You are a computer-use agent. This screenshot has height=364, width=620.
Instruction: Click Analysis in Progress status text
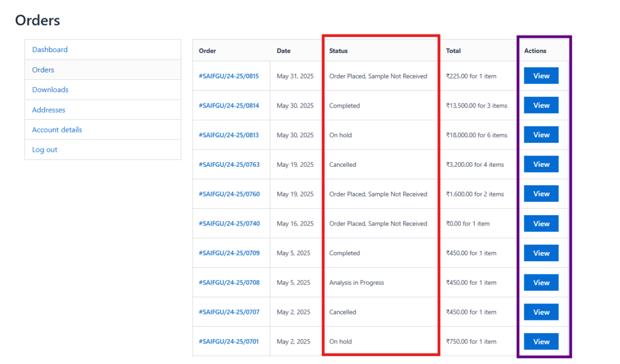tap(356, 282)
